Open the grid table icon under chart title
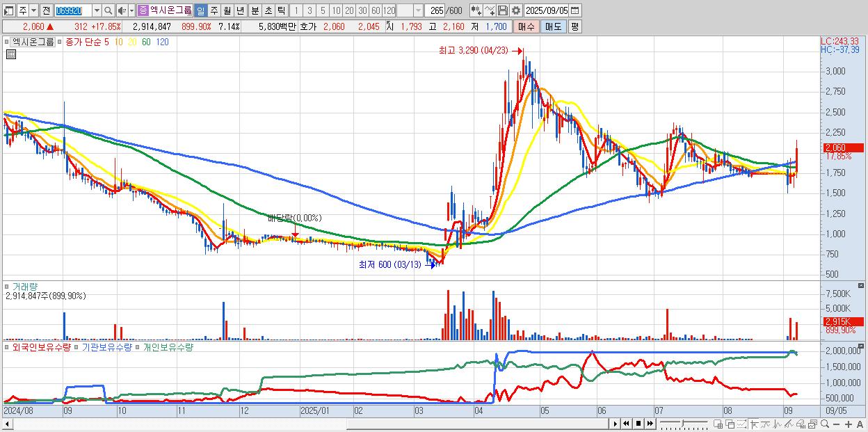Image resolution: width=868 pixels, height=432 pixels. pyautogui.click(x=11, y=54)
